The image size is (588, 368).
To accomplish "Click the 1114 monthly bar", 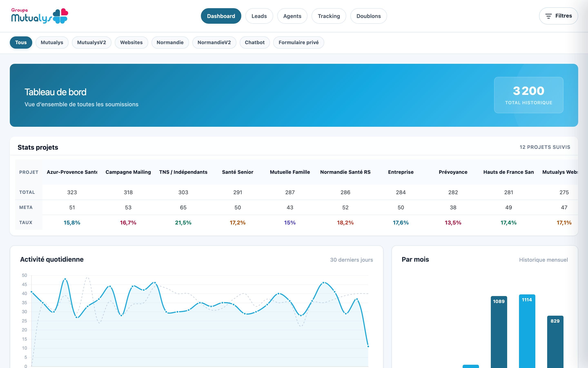I will pos(527,331).
